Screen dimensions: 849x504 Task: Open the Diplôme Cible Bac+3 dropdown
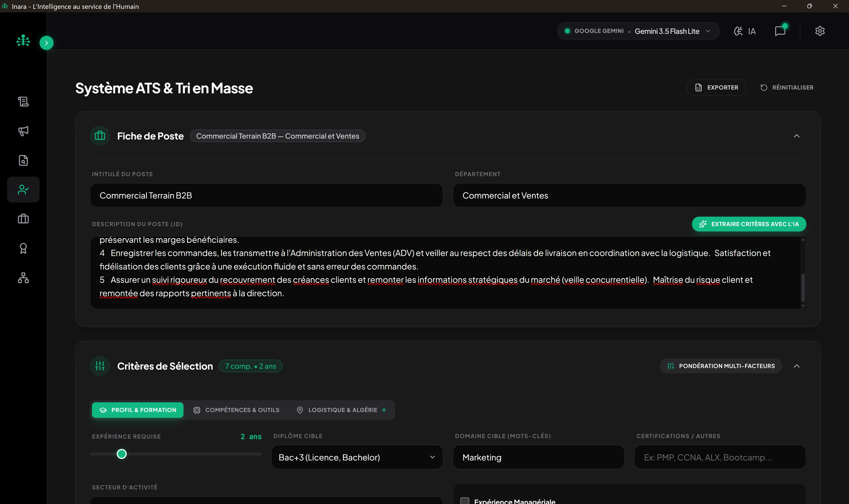357,457
